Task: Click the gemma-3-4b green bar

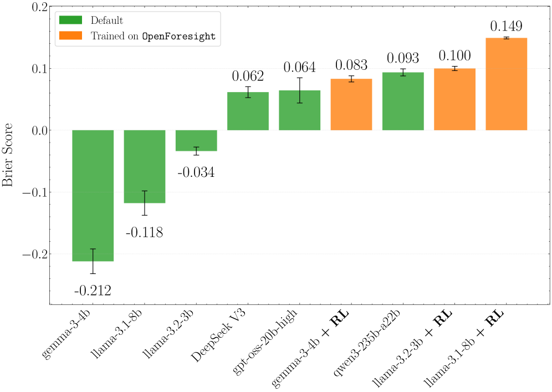Action: 93,195
